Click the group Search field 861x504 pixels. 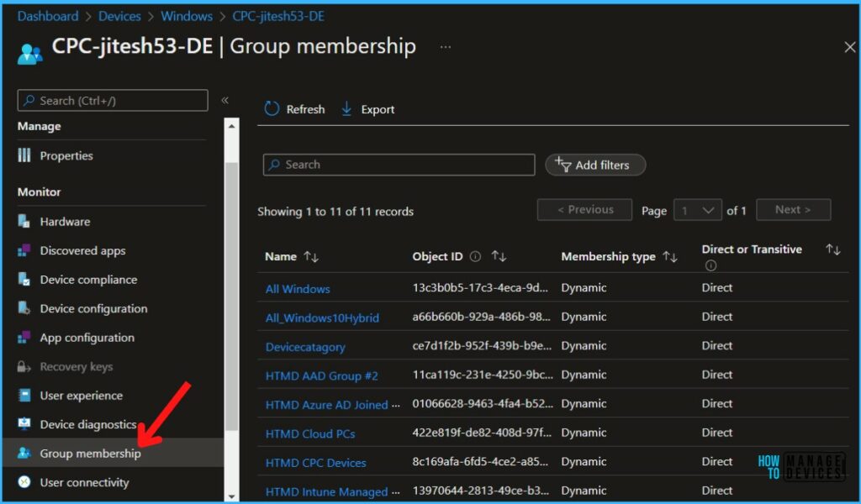pyautogui.click(x=399, y=165)
